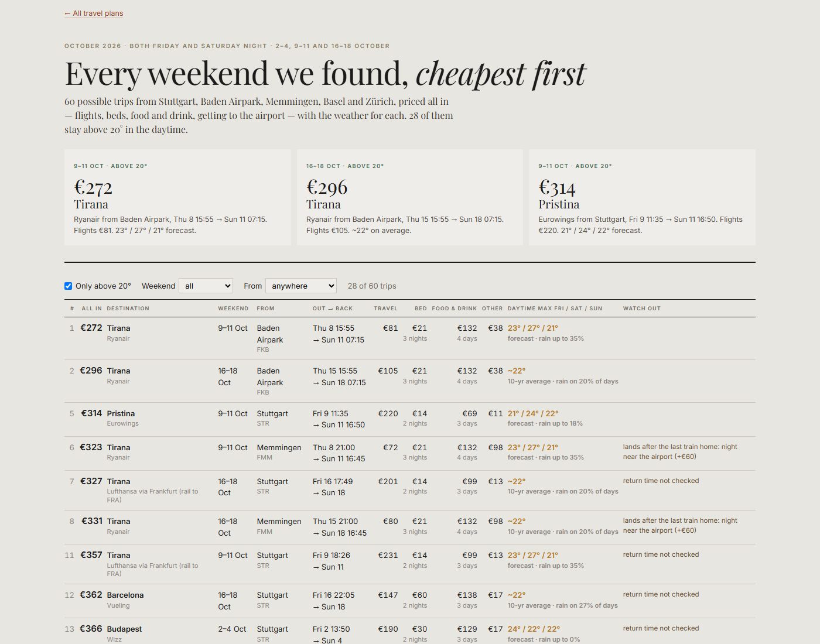The image size is (820, 644).
Task: Click the '24° / 22° / 22°' temperatures
Action: click(534, 629)
